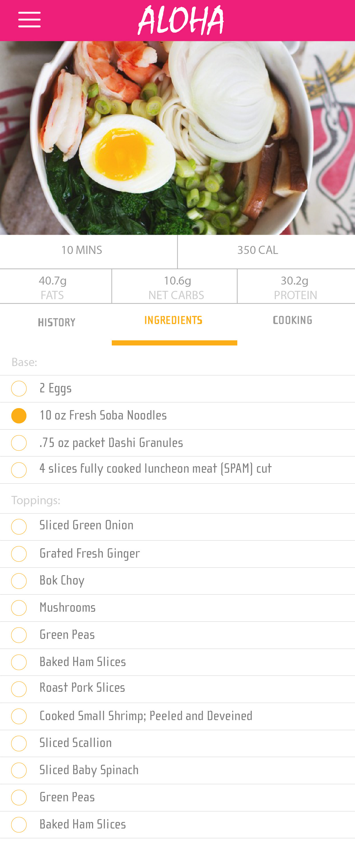Tap the 350 CAL info cell
This screenshot has width=355, height=868.
click(258, 250)
